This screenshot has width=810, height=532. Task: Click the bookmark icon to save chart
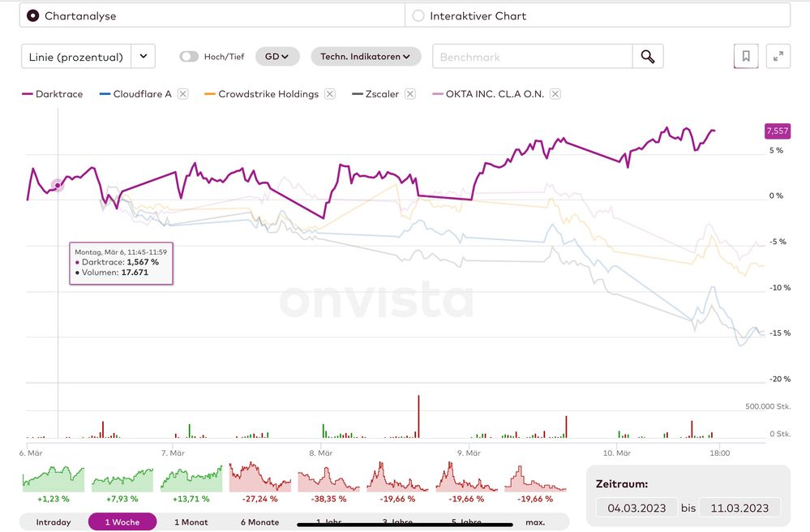pos(746,57)
